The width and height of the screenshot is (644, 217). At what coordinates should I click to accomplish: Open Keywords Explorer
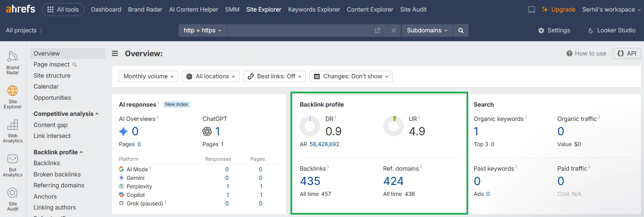coord(314,10)
